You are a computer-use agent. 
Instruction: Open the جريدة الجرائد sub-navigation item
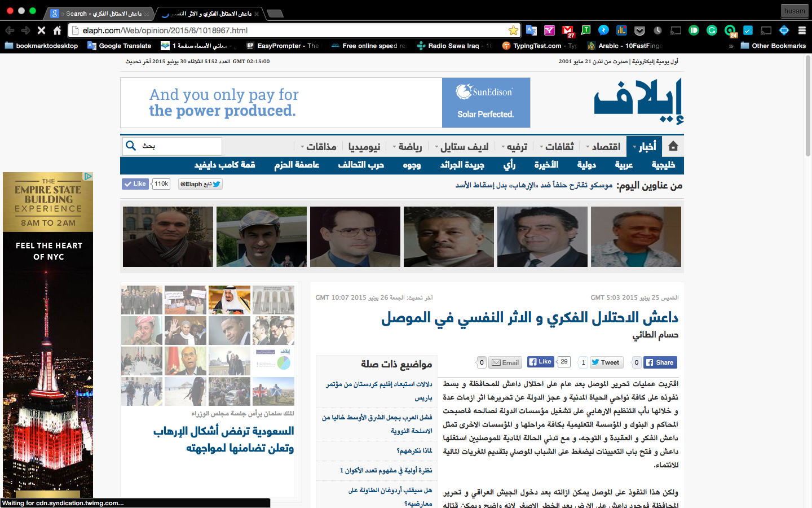(x=462, y=165)
